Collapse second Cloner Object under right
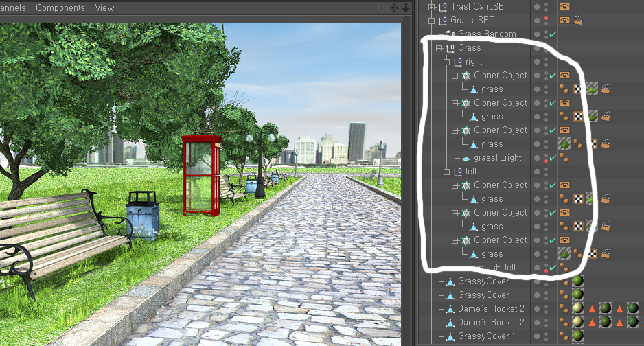Image resolution: width=644 pixels, height=346 pixels. (455, 103)
